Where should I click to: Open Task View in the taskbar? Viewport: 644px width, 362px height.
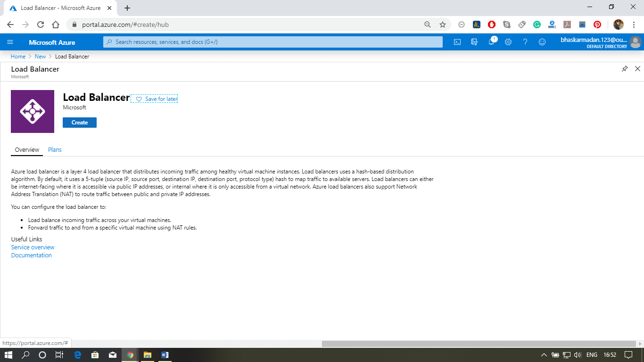click(59, 355)
